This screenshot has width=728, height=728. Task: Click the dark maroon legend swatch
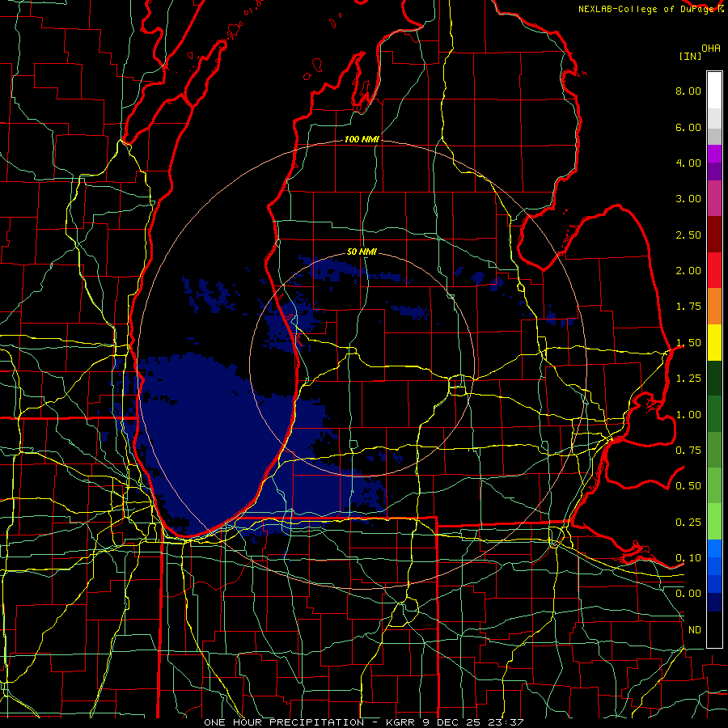[x=714, y=235]
